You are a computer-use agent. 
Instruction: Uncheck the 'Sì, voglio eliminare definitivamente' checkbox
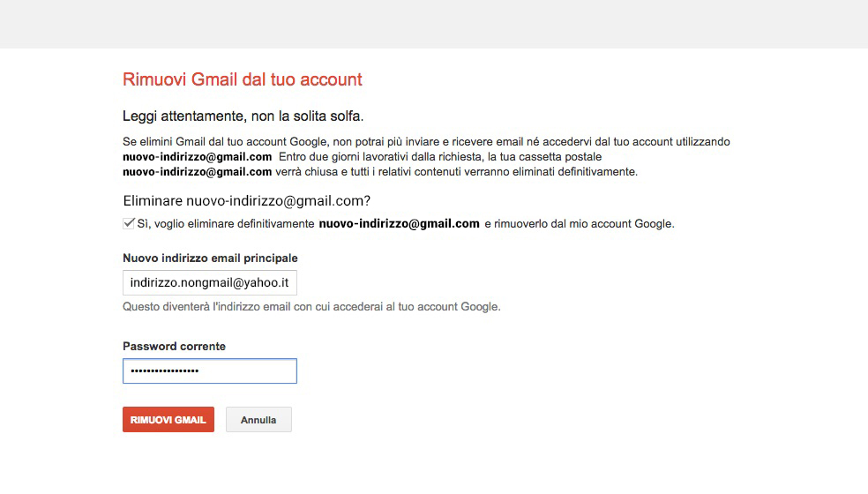(129, 223)
